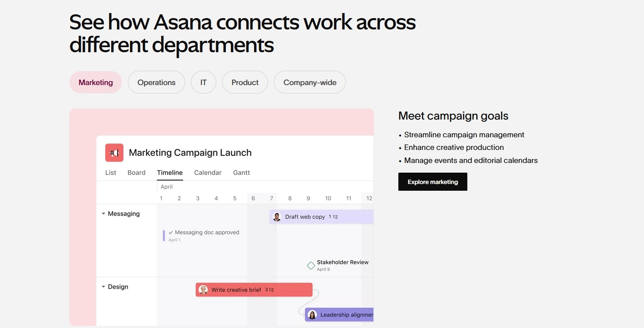
Task: Open the Calendar view tab
Action: [x=208, y=173]
